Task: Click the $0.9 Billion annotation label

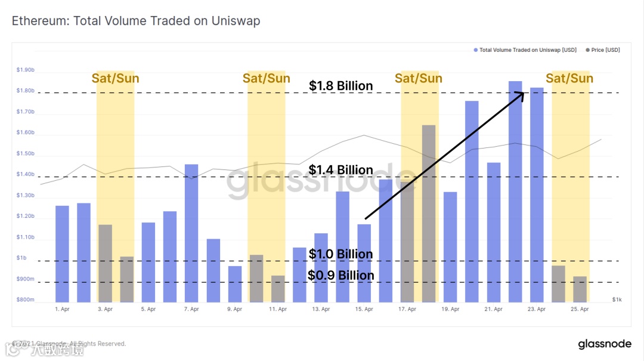Action: (340, 275)
